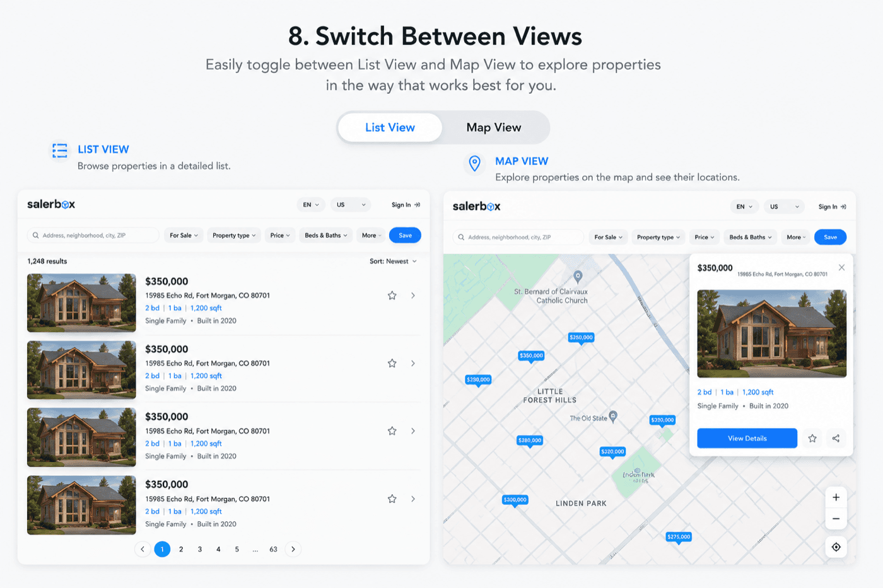Click the 1,248 results count text
The width and height of the screenshot is (883, 588).
click(47, 261)
